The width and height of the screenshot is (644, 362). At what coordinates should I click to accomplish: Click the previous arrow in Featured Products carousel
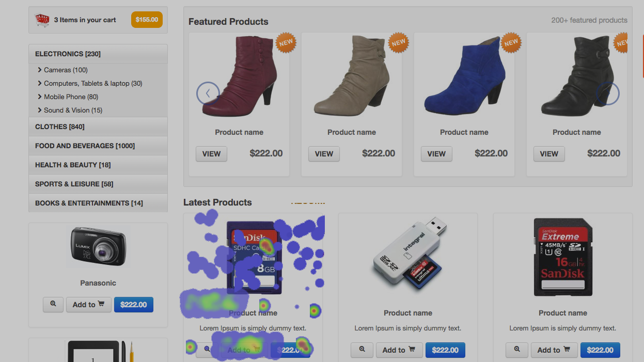pos(208,93)
